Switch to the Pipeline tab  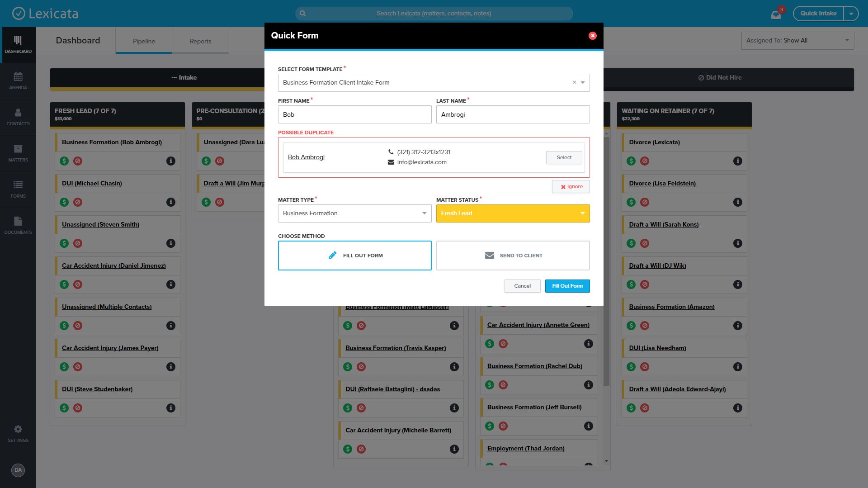tap(144, 41)
